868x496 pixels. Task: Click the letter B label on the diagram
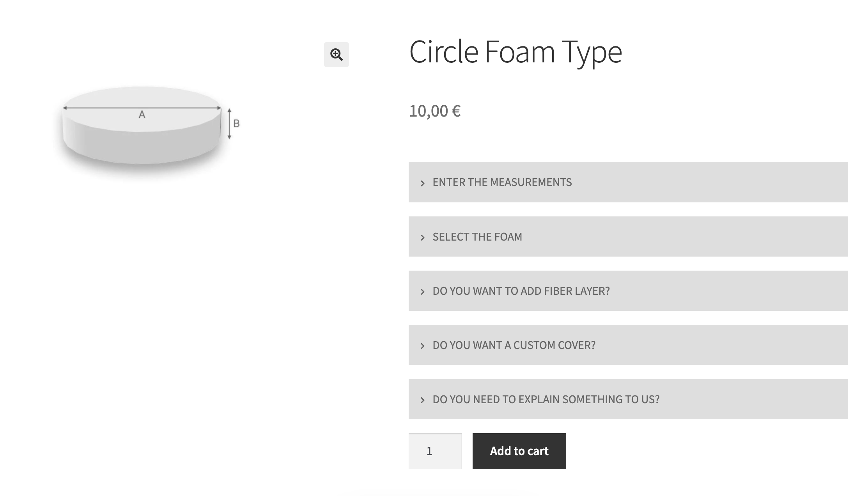[x=236, y=124]
